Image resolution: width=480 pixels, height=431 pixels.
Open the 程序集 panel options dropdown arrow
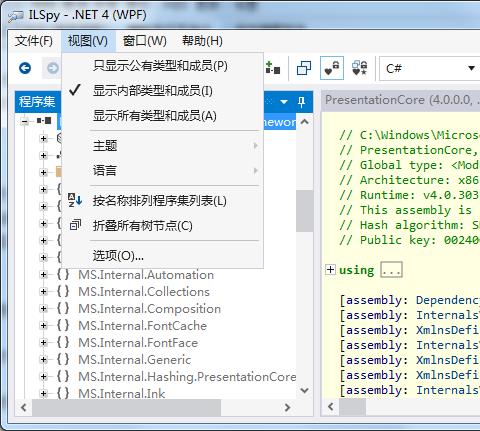coord(284,101)
